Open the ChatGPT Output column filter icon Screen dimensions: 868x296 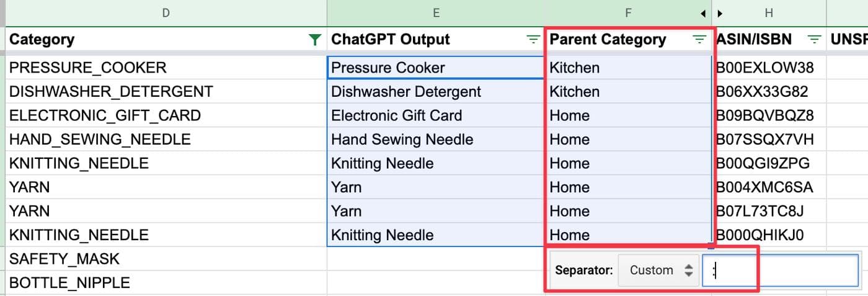point(533,40)
